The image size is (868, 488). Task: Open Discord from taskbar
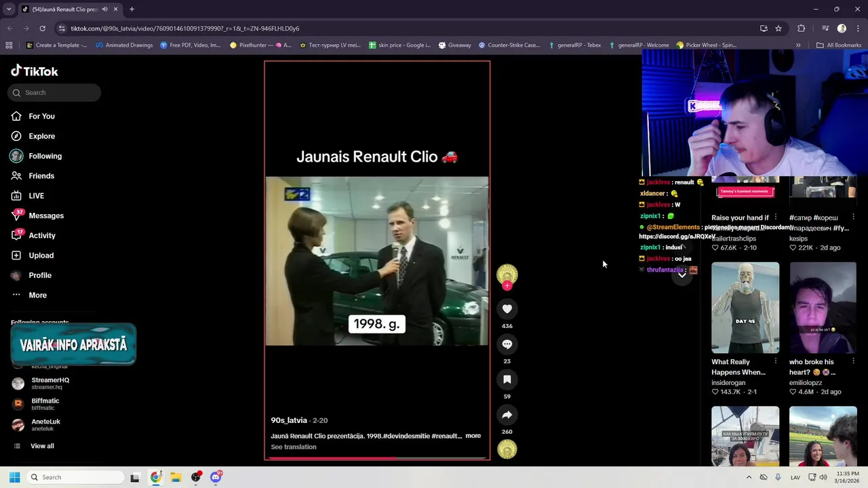[216, 477]
